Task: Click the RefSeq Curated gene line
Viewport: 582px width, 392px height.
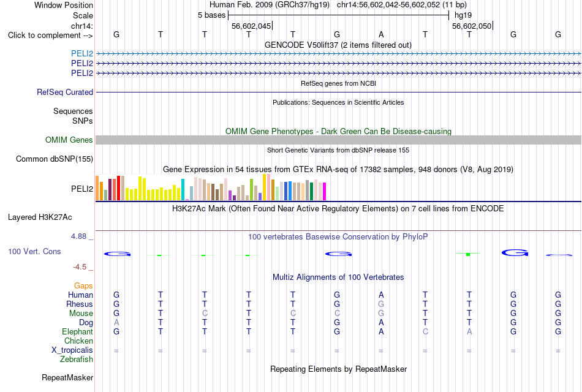Action: pyautogui.click(x=338, y=92)
